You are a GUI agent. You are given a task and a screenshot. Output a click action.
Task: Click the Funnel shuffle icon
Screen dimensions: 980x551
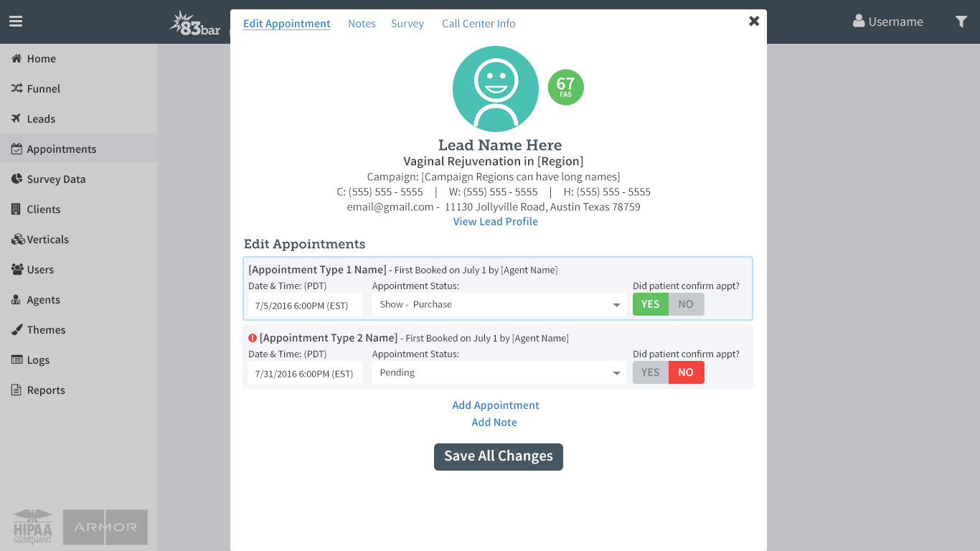tap(17, 88)
